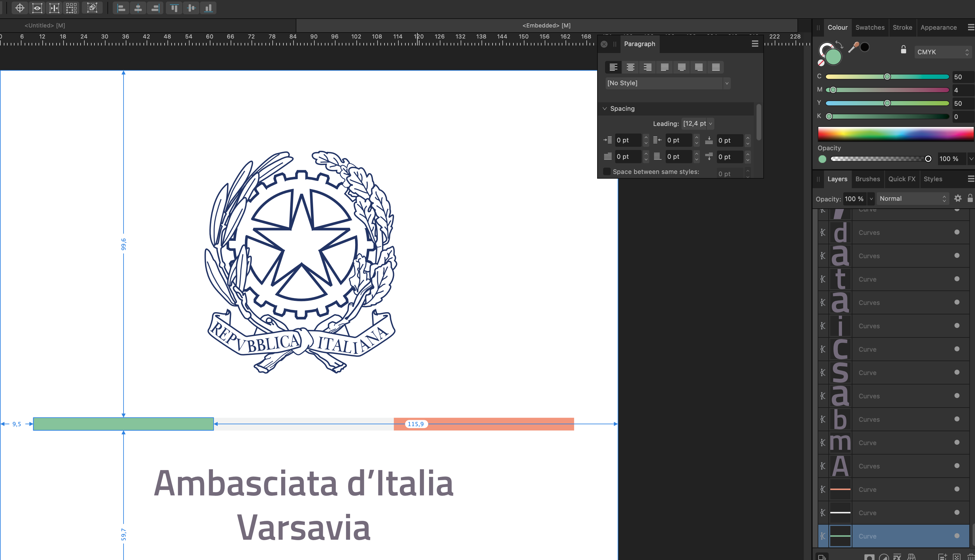
Task: Set colour to none with slashed circle
Action: click(x=821, y=63)
